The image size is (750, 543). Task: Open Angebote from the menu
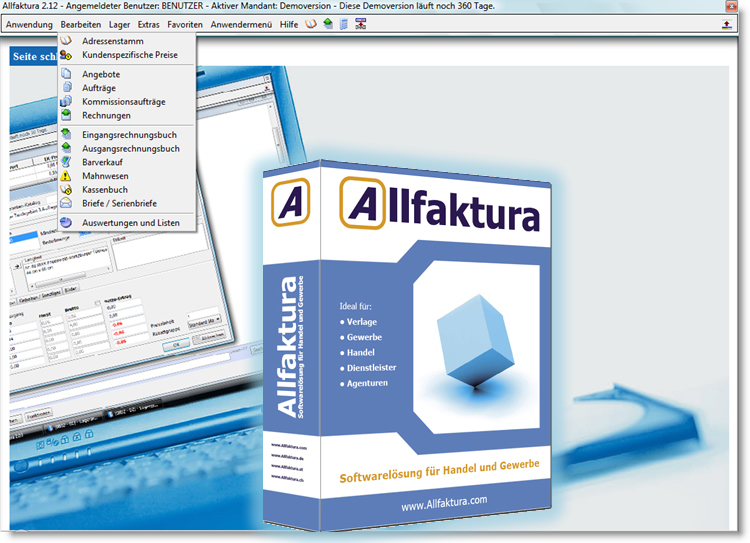tap(127, 74)
